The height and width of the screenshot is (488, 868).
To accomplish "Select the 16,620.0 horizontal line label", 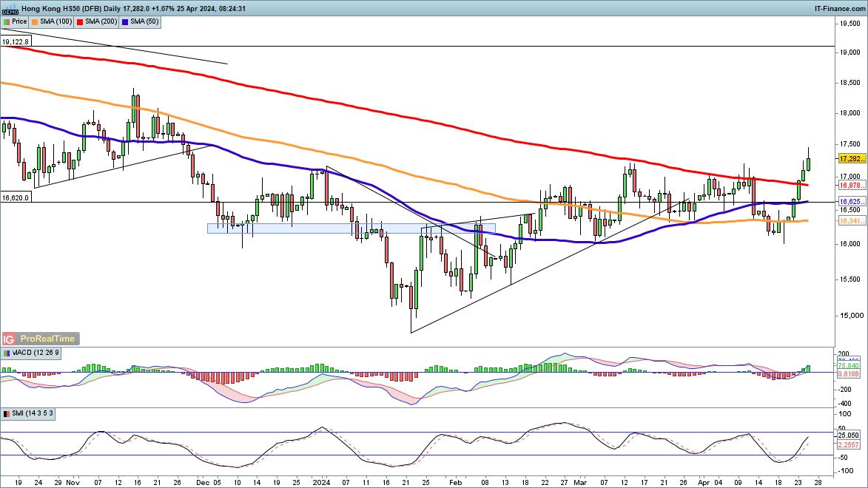I will click(16, 198).
